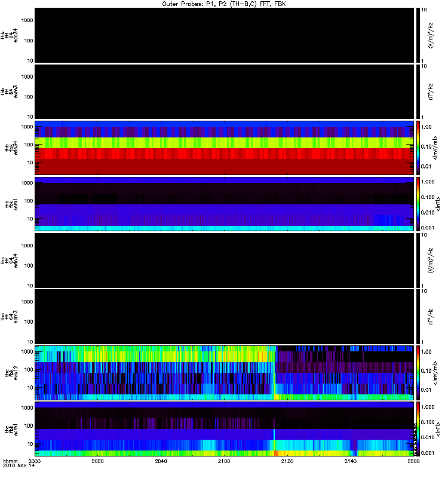
Task: Click the "2010 Nov 14" date label
Action: (x=19, y=465)
